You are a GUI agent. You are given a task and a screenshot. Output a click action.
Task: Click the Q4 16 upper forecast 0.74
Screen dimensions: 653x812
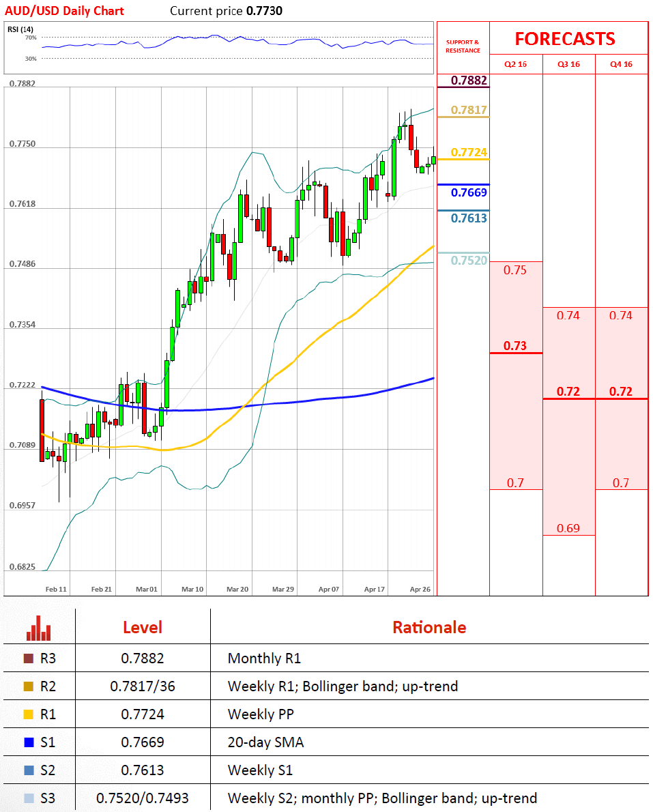[x=621, y=315]
